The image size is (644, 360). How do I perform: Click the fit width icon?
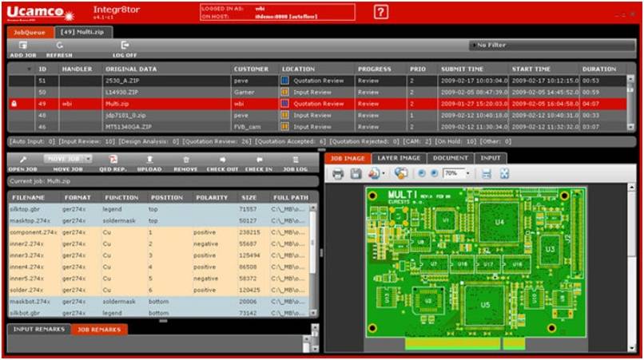pos(487,174)
